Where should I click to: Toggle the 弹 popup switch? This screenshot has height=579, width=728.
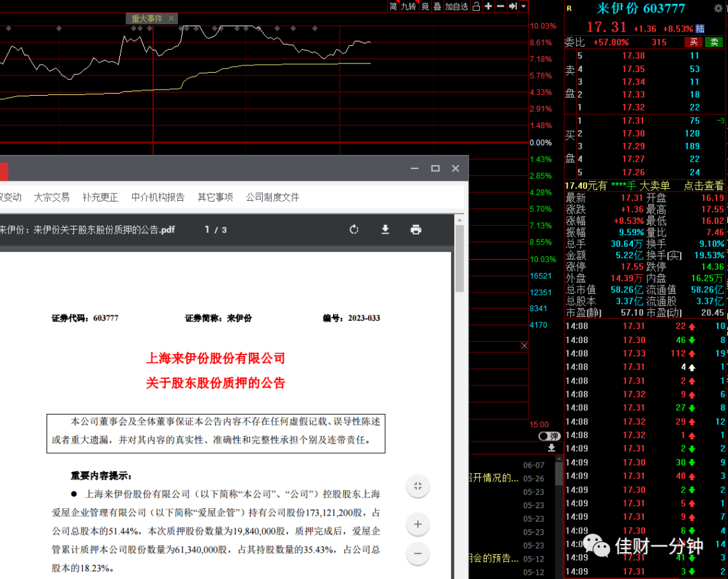click(x=549, y=436)
